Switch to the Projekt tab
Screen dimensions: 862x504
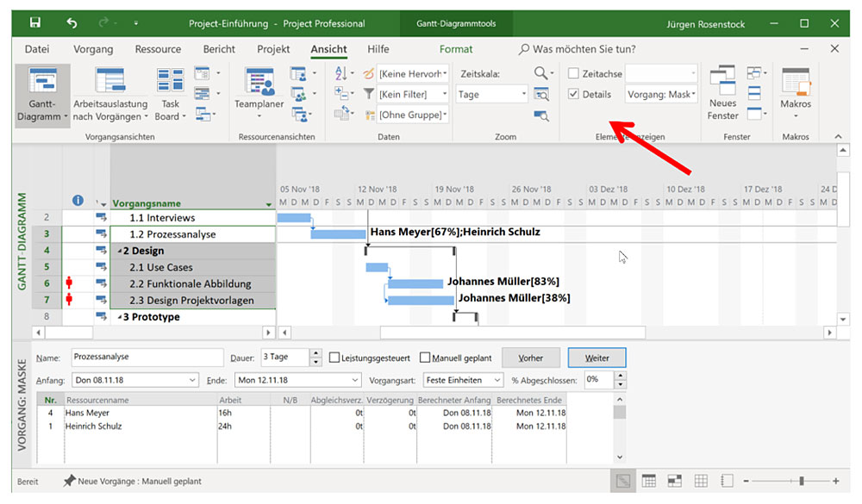tap(273, 49)
